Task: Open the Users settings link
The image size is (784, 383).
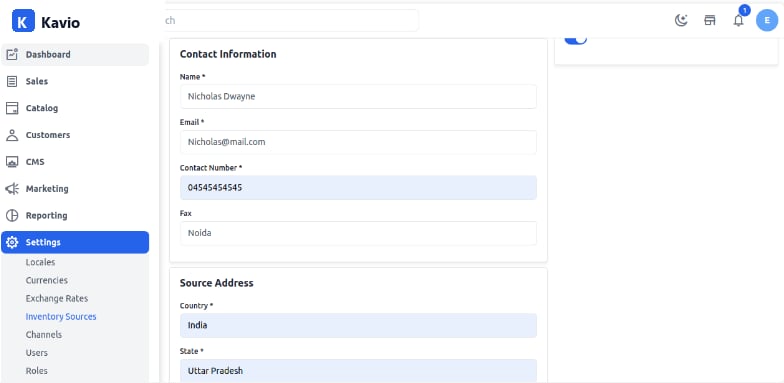Action: coord(37,353)
